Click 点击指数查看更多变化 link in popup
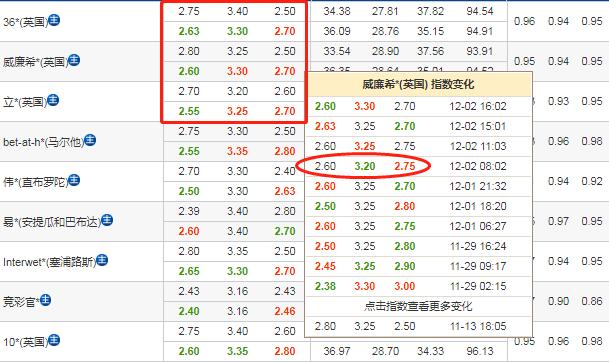Image resolution: width=609 pixels, height=362 pixels. click(418, 306)
